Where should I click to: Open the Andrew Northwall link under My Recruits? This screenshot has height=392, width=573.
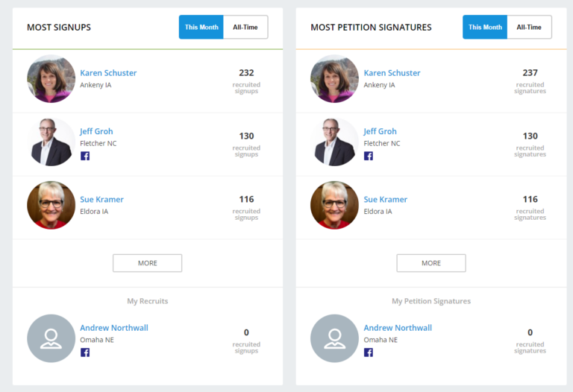(x=114, y=328)
